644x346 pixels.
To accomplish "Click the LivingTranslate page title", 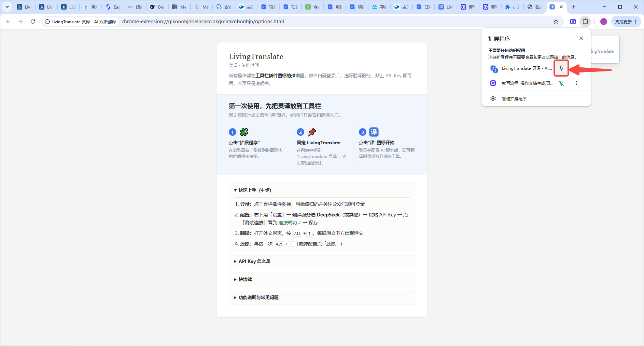I will pyautogui.click(x=256, y=56).
